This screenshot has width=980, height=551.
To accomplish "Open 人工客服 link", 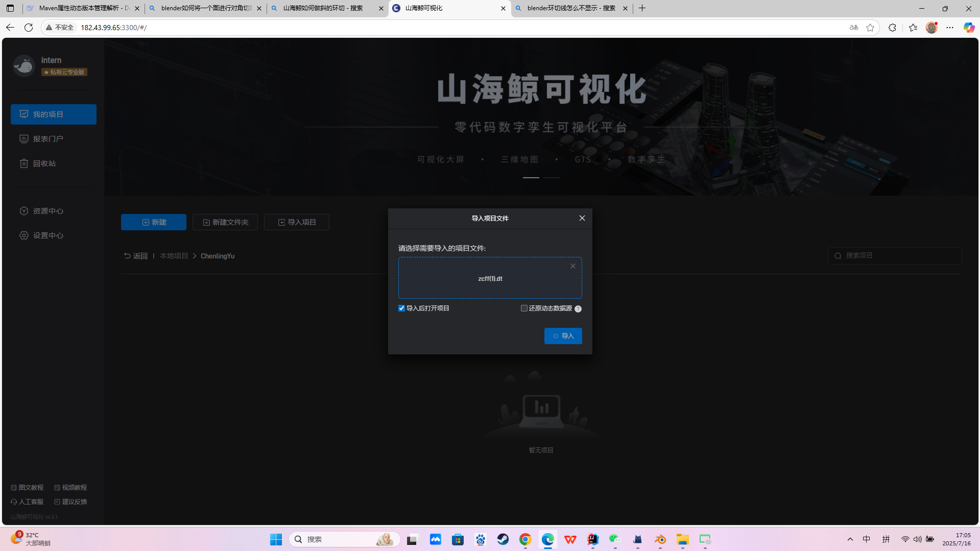I will click(x=27, y=502).
